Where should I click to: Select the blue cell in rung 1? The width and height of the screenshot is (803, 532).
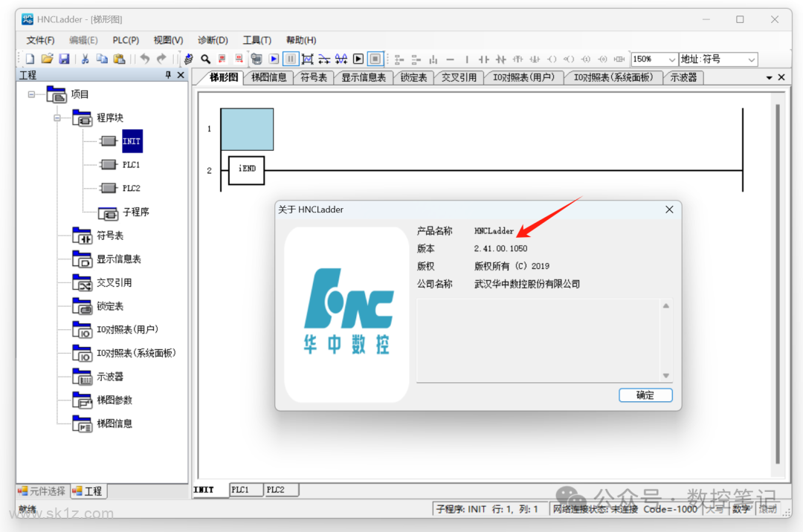pyautogui.click(x=247, y=129)
